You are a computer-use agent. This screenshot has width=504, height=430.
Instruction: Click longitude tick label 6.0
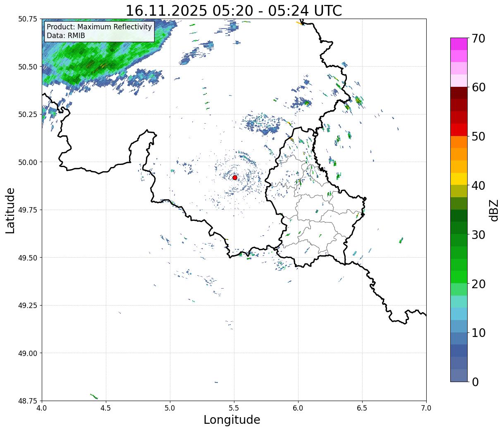298,408
